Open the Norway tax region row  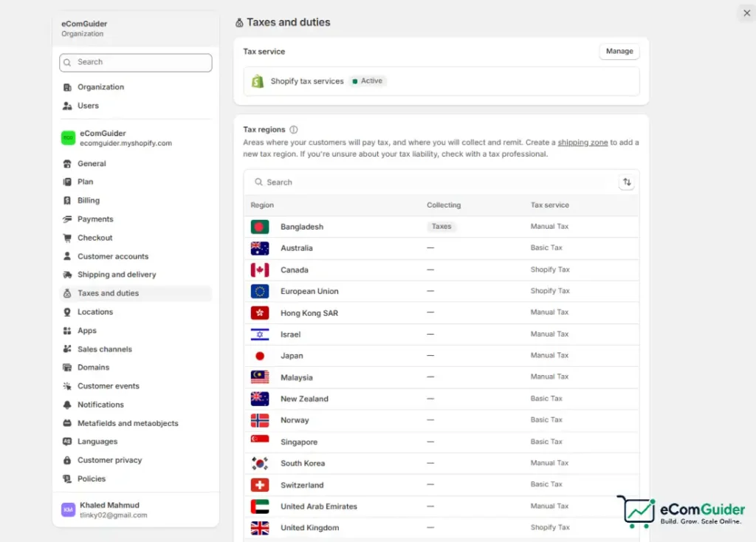(x=441, y=420)
